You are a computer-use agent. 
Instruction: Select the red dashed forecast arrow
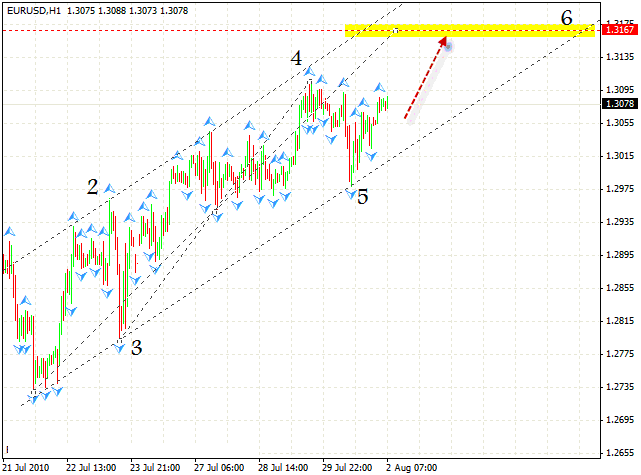(425, 78)
